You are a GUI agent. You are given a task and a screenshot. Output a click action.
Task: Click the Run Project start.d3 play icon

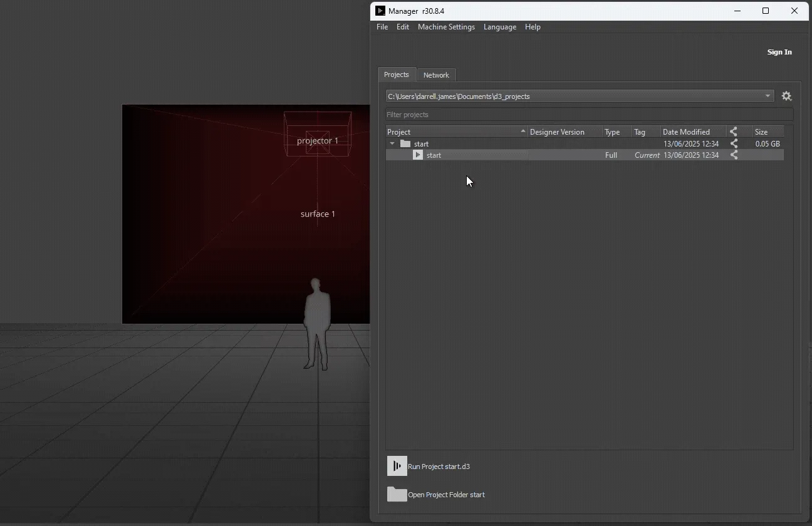coord(397,466)
